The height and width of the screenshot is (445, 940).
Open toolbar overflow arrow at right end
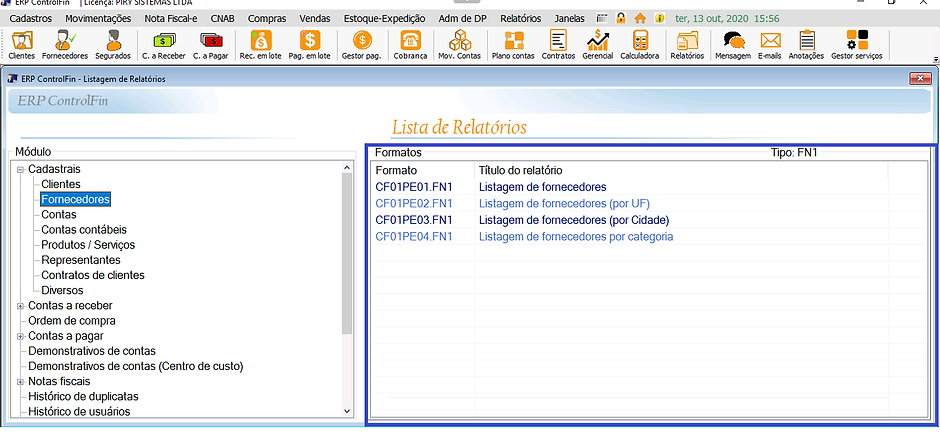[x=936, y=59]
